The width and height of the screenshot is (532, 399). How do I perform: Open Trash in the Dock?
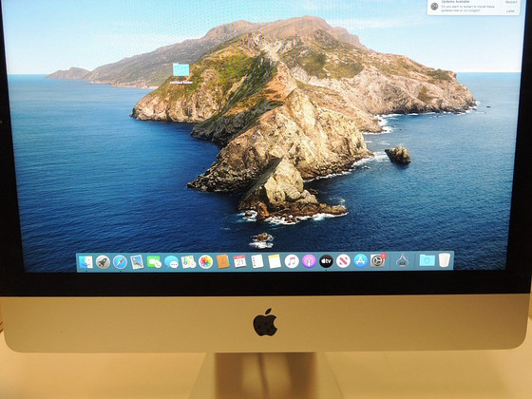pos(445,260)
